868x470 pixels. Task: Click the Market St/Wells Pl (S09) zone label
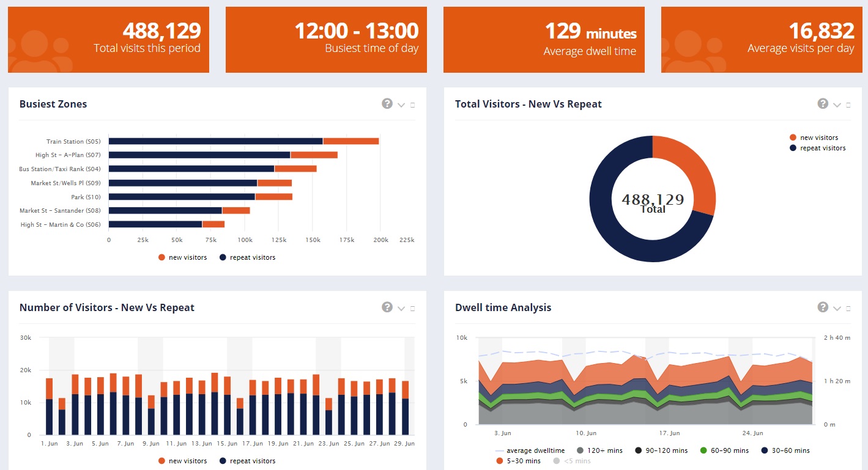pyautogui.click(x=66, y=183)
